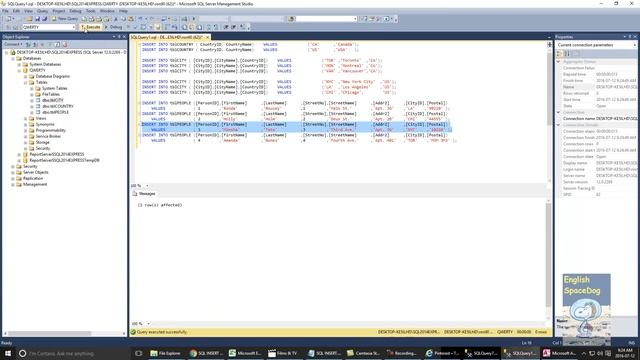Viewport: 640px width, 360px height.
Task: Click the Categorized icon in Properties panel
Action: pyautogui.click(x=560, y=53)
